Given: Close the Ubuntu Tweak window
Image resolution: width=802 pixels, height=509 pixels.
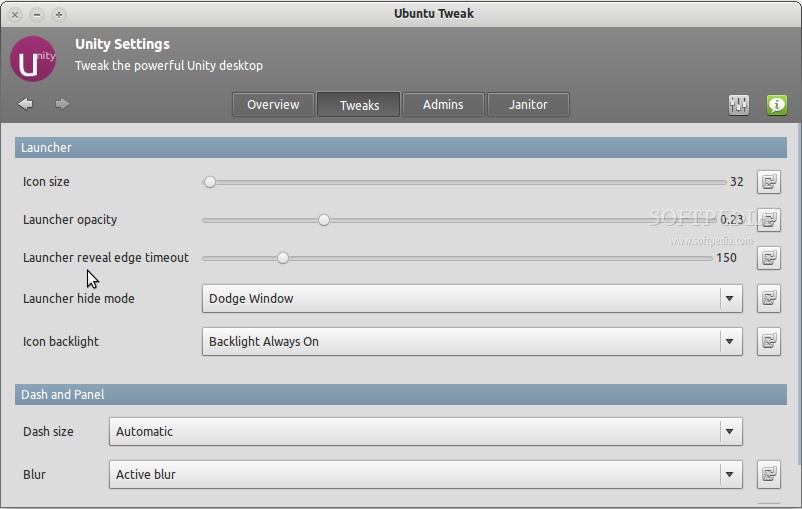Looking at the screenshot, I should tap(15, 15).
